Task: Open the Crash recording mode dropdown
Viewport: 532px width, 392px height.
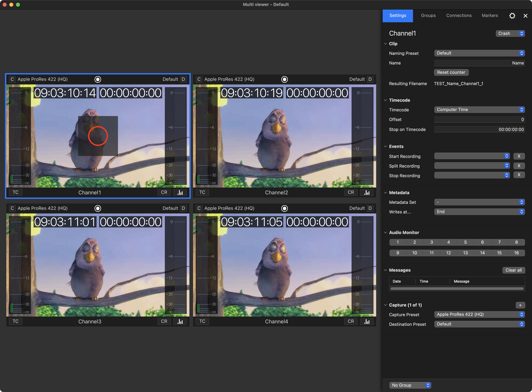Action: click(510, 33)
